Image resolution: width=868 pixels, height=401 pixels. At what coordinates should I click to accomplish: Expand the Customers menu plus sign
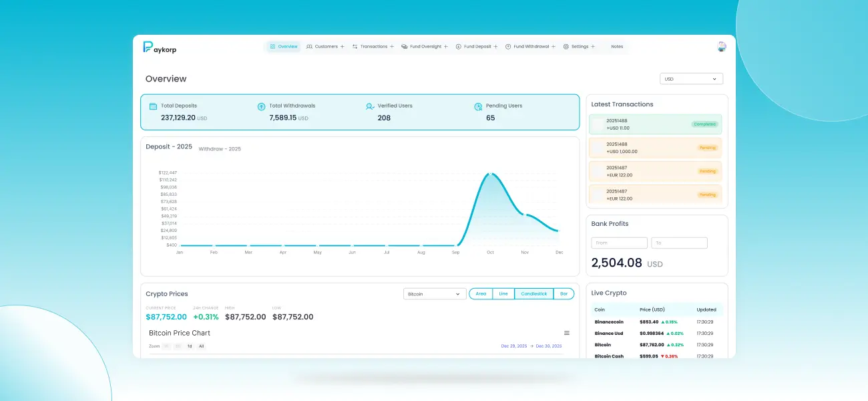pyautogui.click(x=343, y=47)
